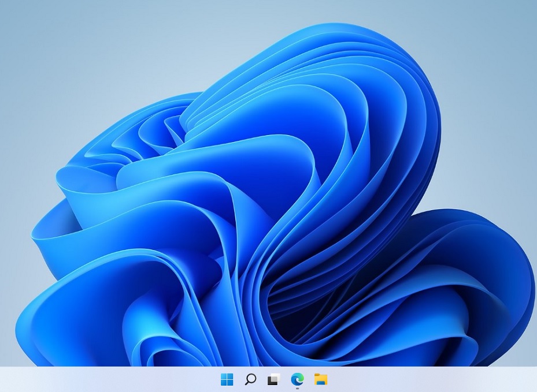Open File Explorer from taskbar
The height and width of the screenshot is (392, 537).
[321, 379]
